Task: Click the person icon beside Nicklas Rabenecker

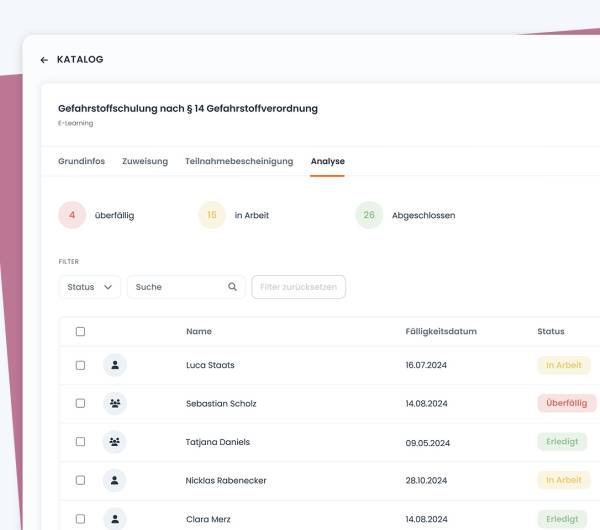Action: [114, 480]
